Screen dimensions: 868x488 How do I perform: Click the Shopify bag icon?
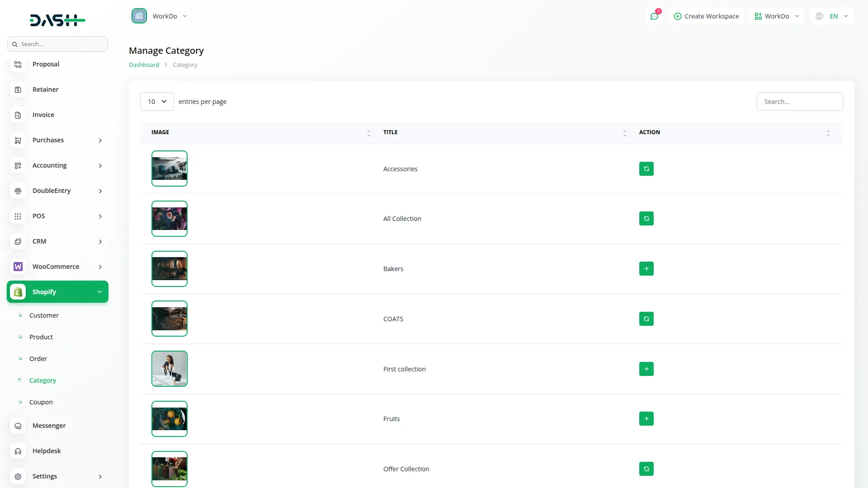click(x=18, y=291)
